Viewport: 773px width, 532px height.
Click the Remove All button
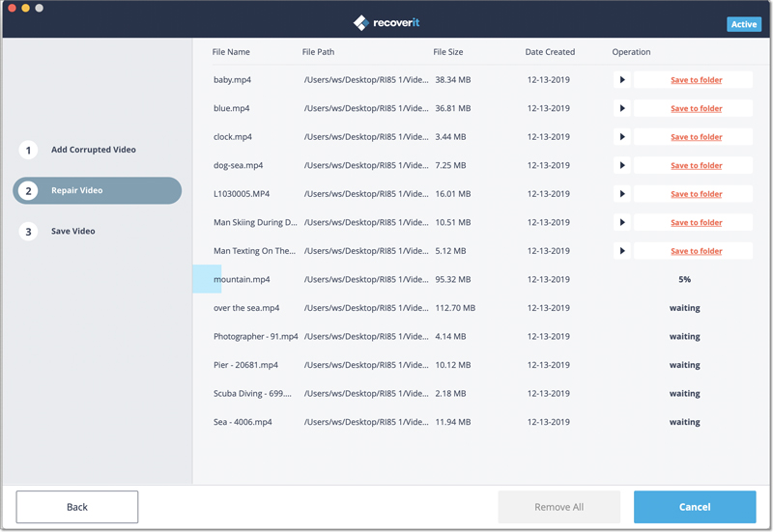(x=559, y=507)
